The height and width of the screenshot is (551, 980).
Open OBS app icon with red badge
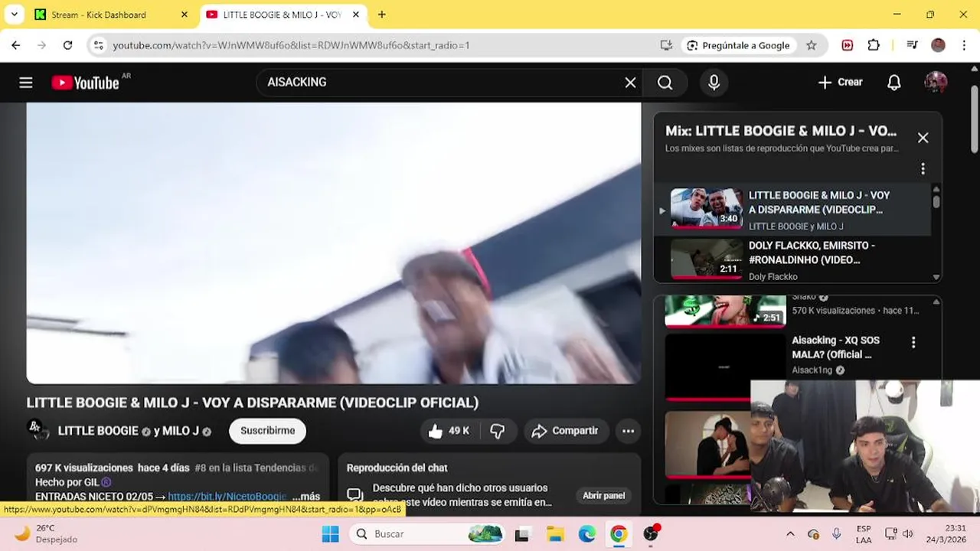click(652, 533)
